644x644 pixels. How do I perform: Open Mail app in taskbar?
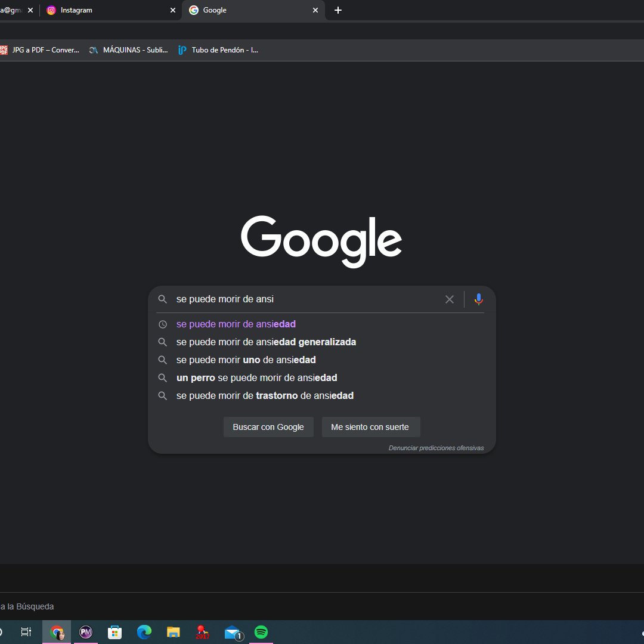click(233, 633)
